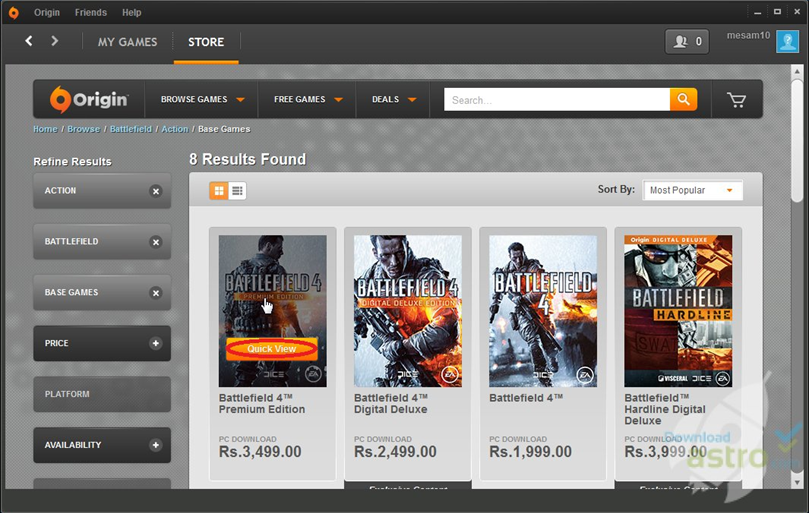Remove the Base Games filter

click(x=155, y=293)
